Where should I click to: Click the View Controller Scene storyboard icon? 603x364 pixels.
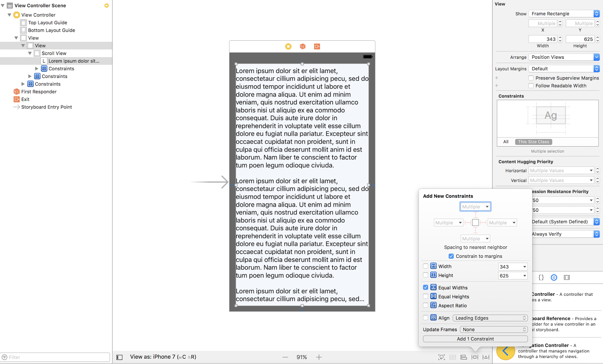click(x=10, y=6)
